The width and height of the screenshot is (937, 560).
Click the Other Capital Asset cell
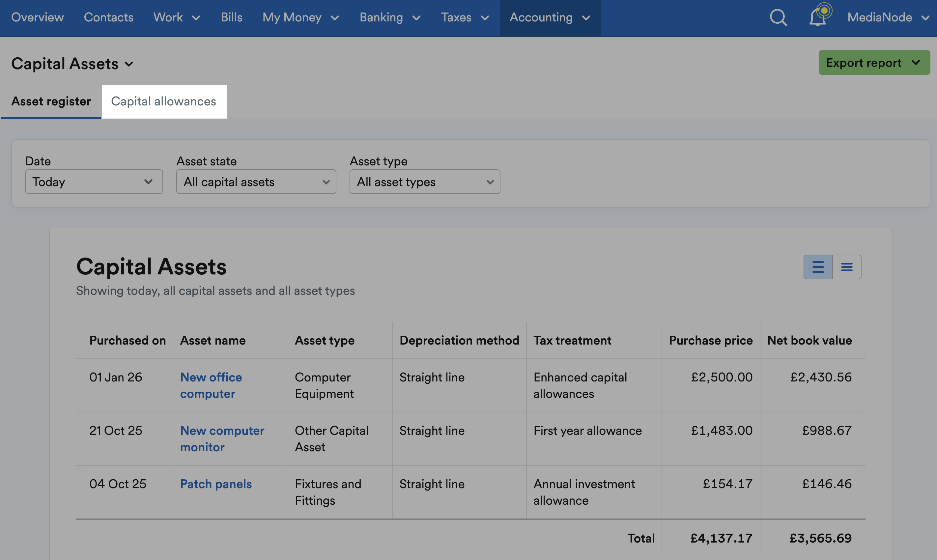(332, 438)
